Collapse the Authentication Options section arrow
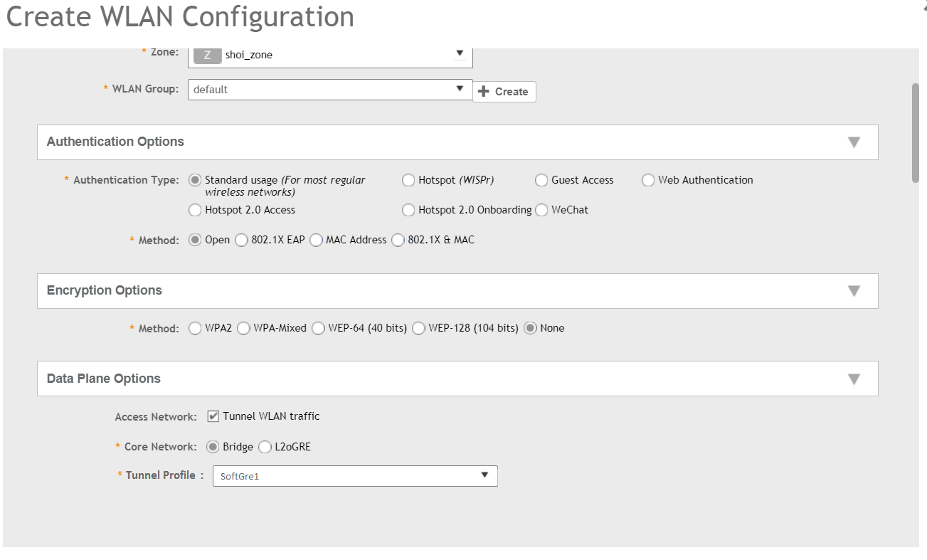This screenshot has height=560, width=927. 854,142
